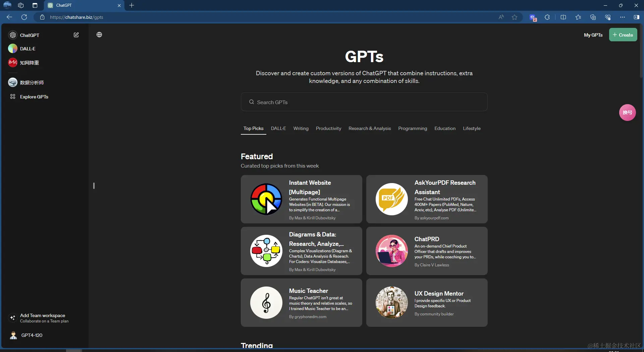Switch to the Programming tab
The width and height of the screenshot is (644, 352).
(x=413, y=128)
